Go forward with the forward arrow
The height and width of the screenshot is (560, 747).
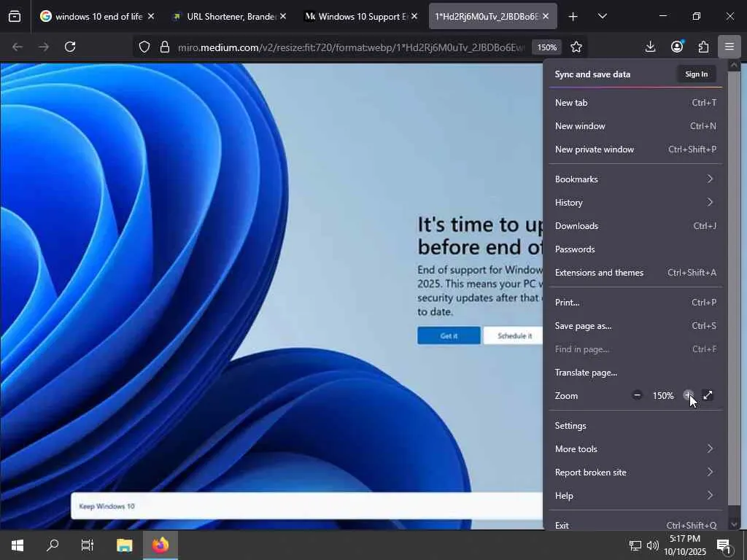coord(44,47)
